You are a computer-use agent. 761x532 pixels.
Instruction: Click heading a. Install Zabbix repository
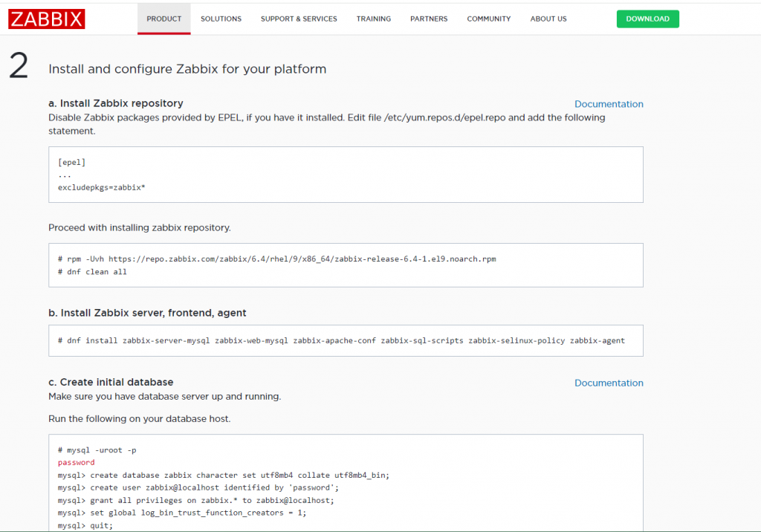pyautogui.click(x=115, y=103)
